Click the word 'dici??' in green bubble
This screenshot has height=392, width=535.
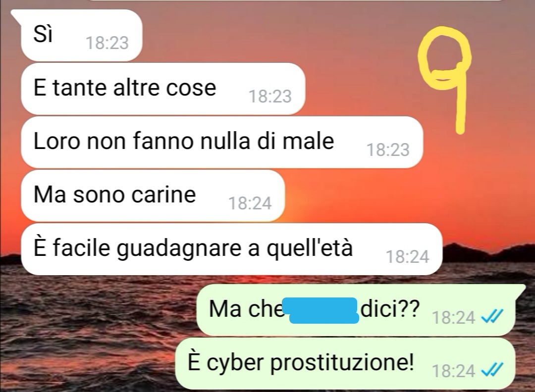(x=390, y=309)
